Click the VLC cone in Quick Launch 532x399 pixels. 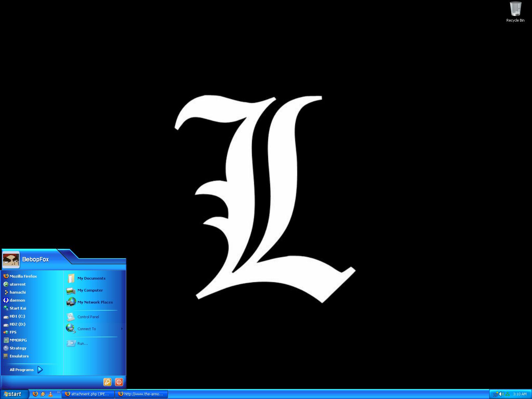[51, 394]
